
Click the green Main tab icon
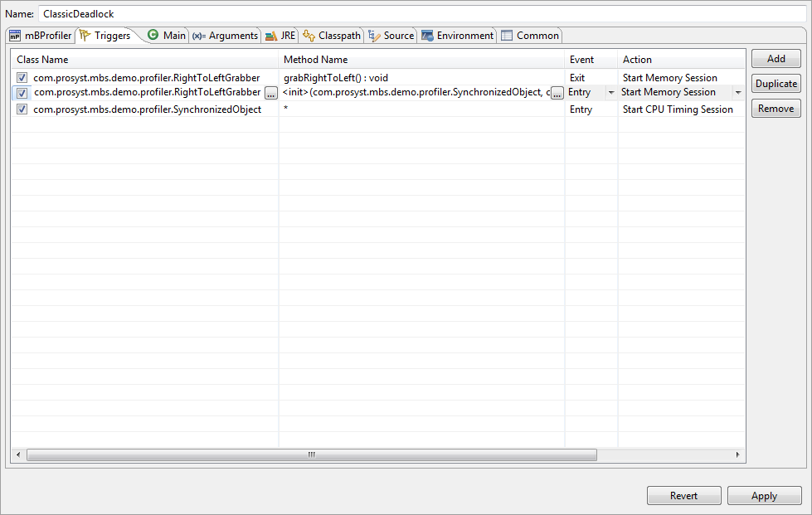[153, 35]
